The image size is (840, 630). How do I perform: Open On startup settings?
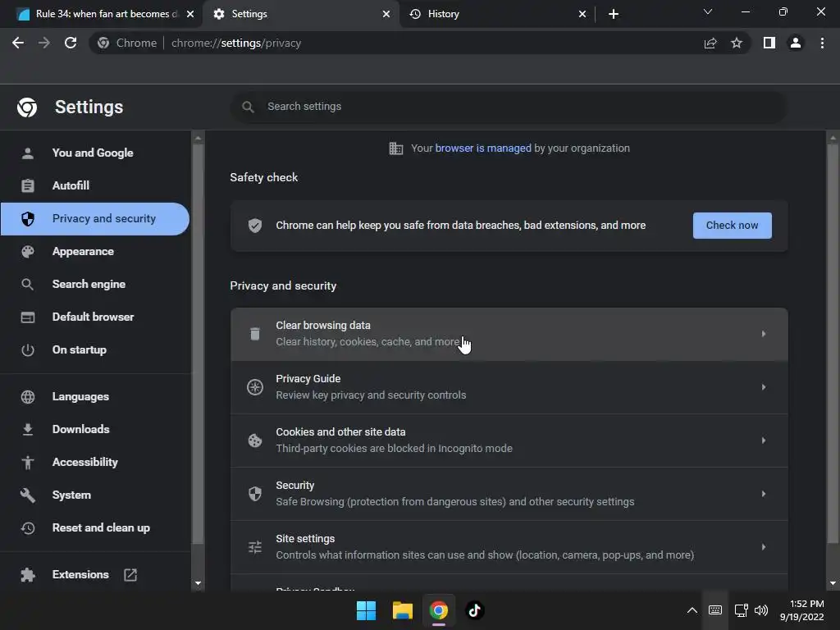pyautogui.click(x=95, y=349)
